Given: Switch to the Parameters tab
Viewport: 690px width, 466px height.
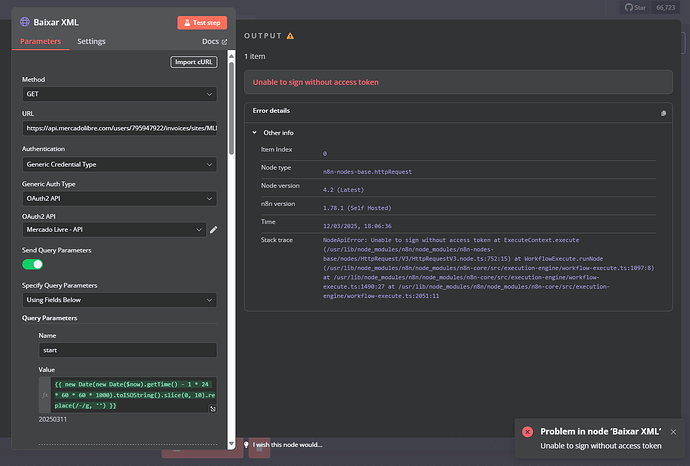Looking at the screenshot, I should (40, 41).
